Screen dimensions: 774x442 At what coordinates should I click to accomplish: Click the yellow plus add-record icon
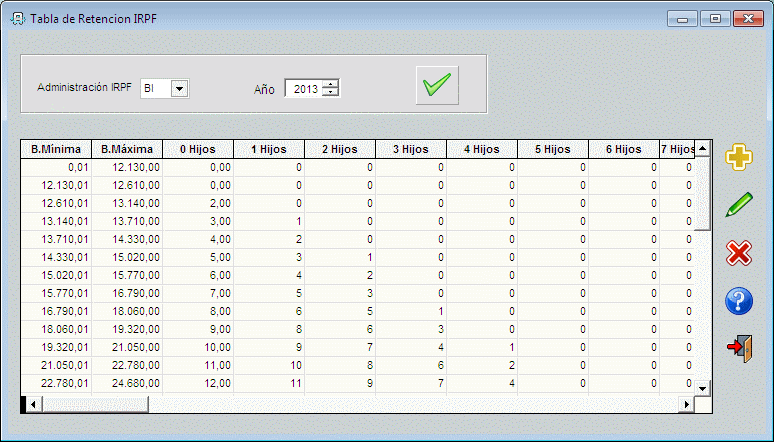click(x=739, y=158)
